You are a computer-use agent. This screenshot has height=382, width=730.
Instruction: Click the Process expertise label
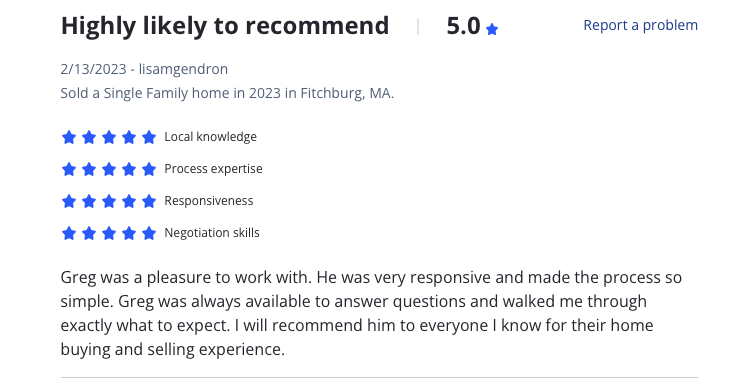213,169
